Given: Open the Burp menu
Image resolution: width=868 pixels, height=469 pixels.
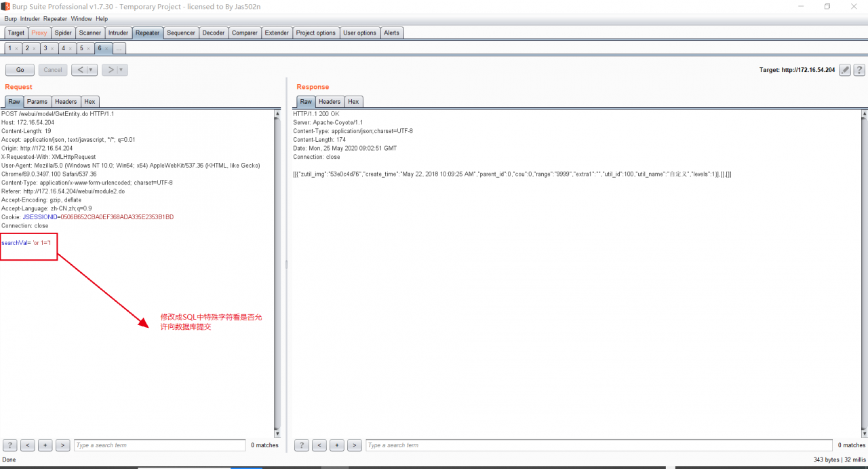Looking at the screenshot, I should click(10, 19).
